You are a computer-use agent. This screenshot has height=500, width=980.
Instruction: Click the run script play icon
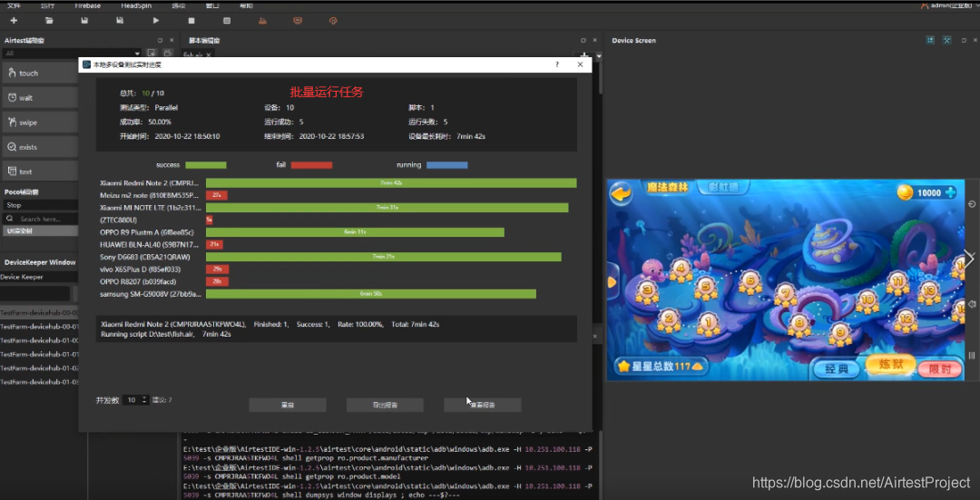156,21
